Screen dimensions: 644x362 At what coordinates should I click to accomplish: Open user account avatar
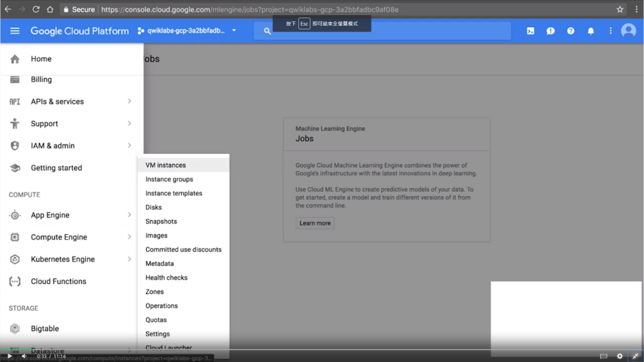(x=628, y=31)
